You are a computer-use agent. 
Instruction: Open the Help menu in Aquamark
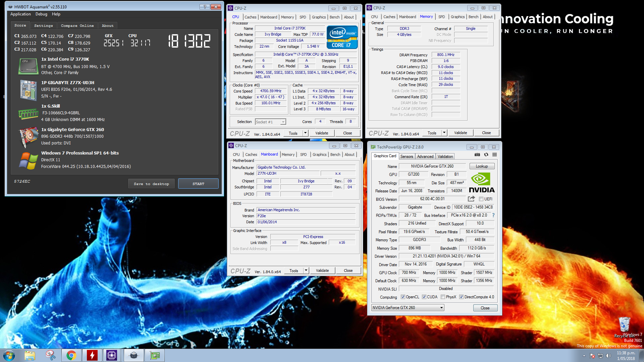click(x=56, y=14)
